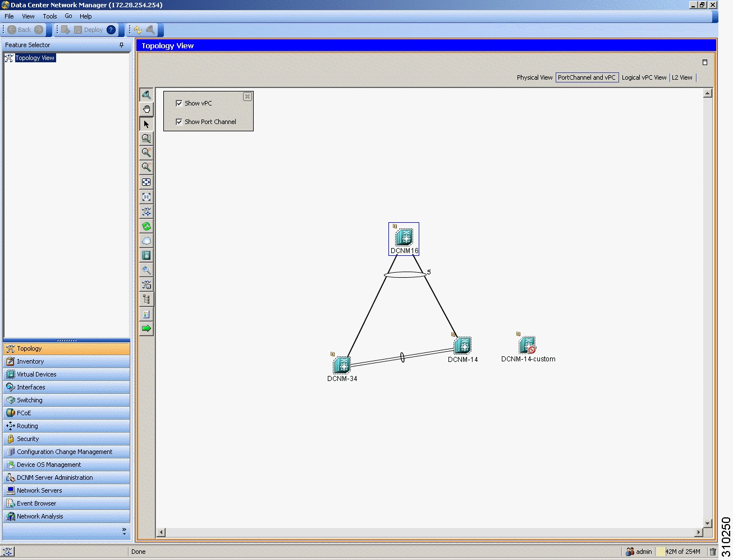Click the zoom out magnifier

[146, 167]
